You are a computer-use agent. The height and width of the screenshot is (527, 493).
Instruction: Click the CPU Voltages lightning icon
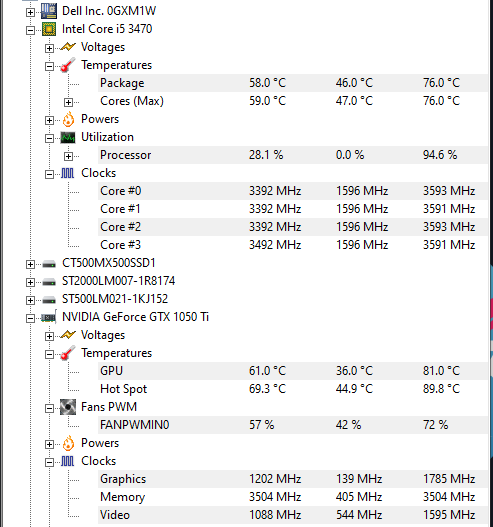point(68,47)
